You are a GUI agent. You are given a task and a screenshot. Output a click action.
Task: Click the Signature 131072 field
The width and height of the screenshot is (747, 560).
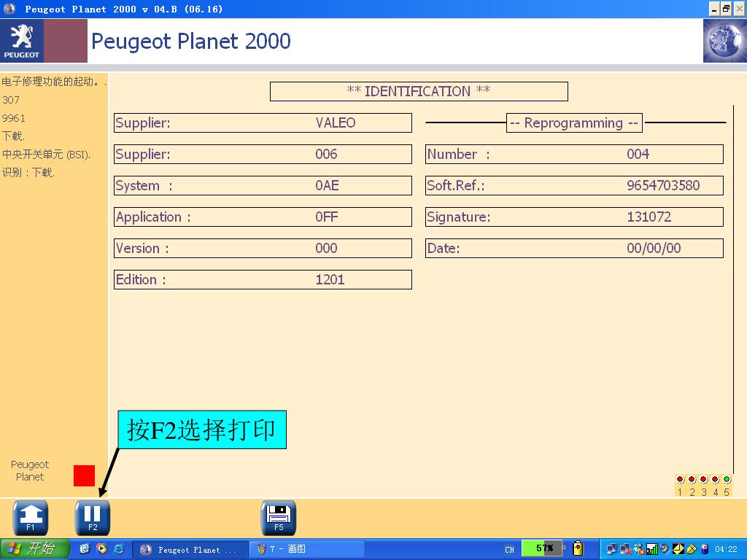575,217
